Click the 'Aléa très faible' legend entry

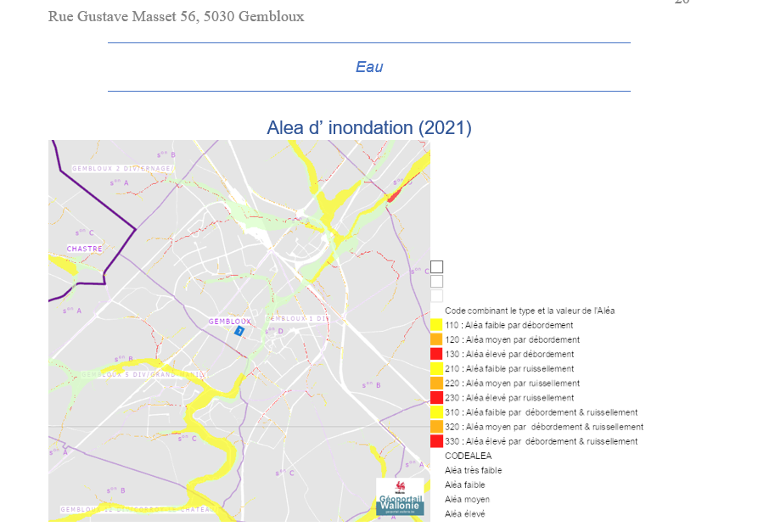click(x=473, y=470)
